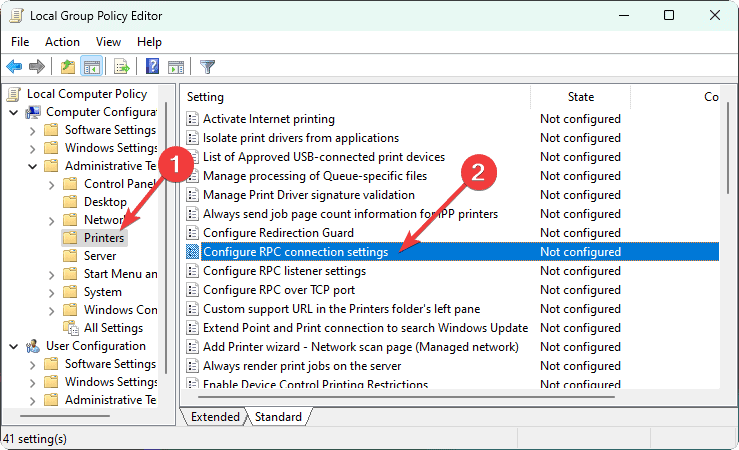This screenshot has height=450, width=739.
Task: Select Printers in the tree
Action: [104, 237]
